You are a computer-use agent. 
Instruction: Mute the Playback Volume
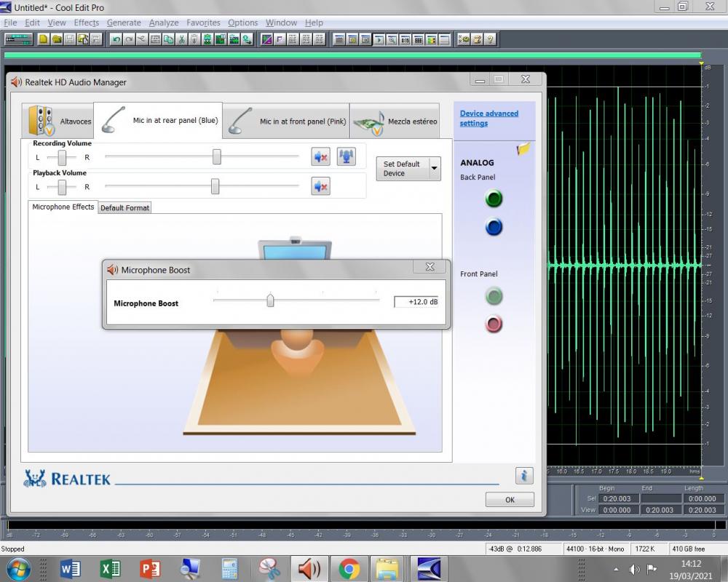(320, 186)
